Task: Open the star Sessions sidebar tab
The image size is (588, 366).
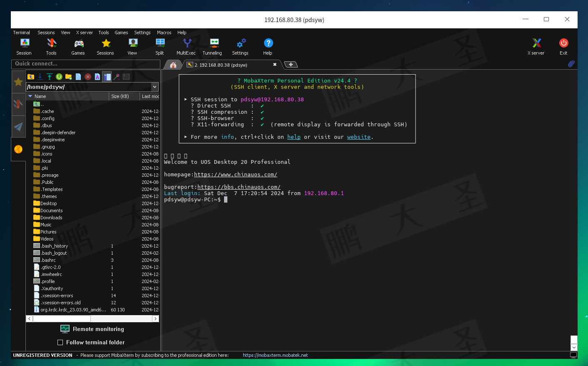Action: 18,82
